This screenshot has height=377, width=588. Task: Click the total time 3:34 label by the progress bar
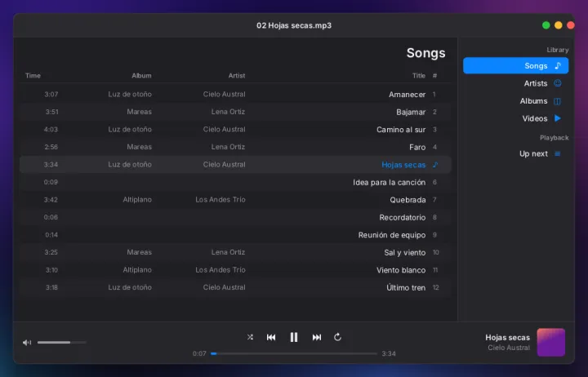point(389,353)
